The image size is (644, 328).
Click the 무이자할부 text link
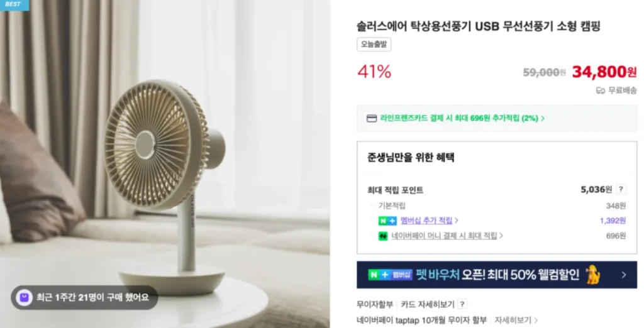click(x=375, y=304)
